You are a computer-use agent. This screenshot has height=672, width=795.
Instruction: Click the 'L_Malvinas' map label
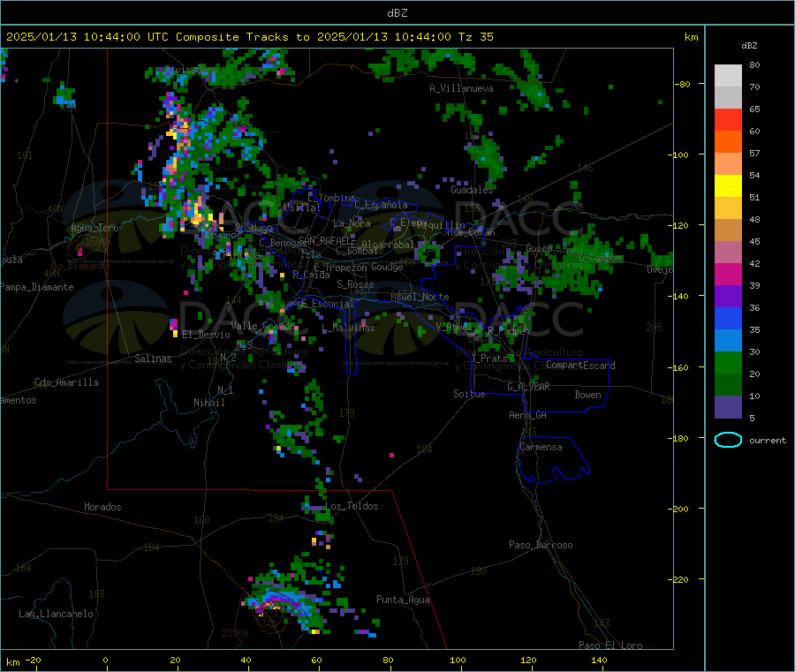tap(348, 328)
